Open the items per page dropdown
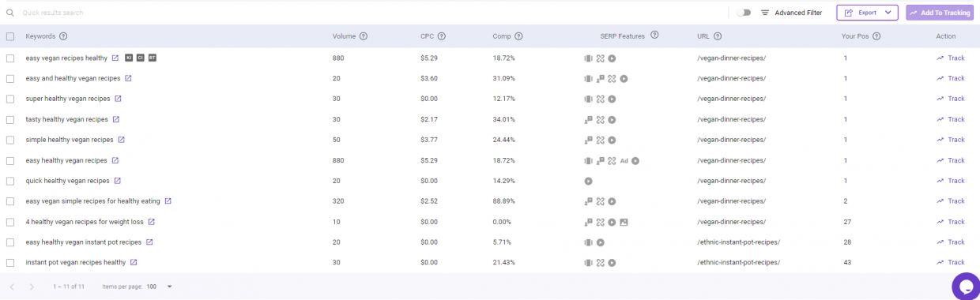Screen dimensions: 980x300 159,287
